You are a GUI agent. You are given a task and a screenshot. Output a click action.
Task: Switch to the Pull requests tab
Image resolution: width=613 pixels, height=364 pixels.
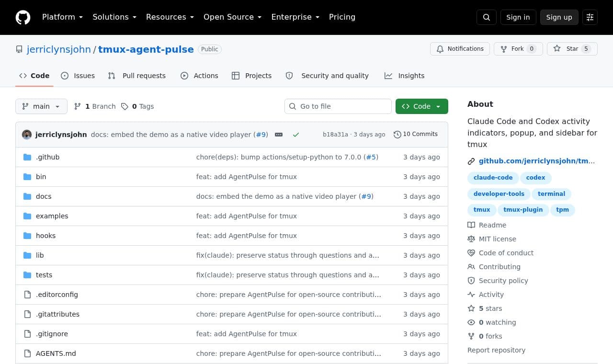[x=137, y=76]
